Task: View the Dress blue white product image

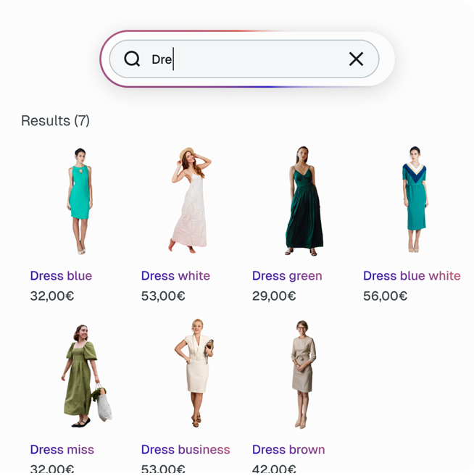Action: pyautogui.click(x=415, y=201)
